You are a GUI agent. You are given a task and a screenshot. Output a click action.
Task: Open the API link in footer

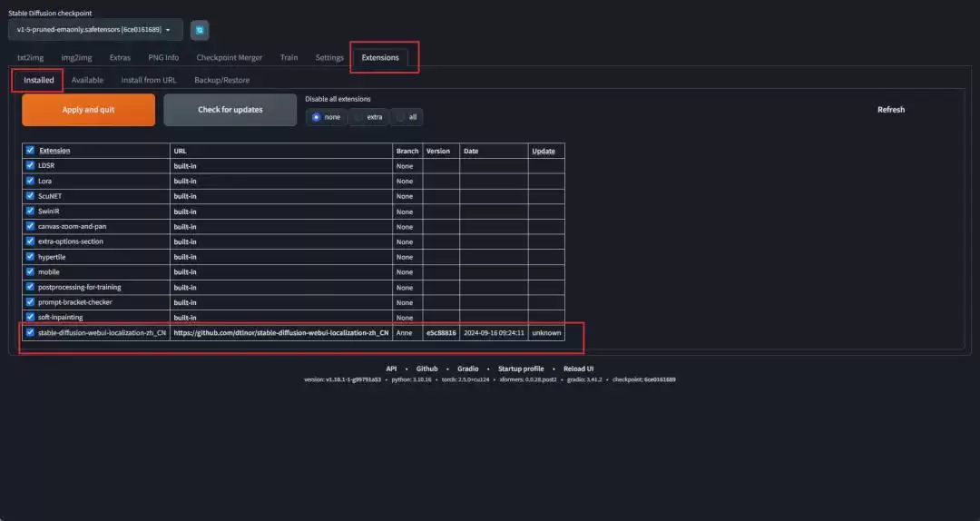point(391,369)
